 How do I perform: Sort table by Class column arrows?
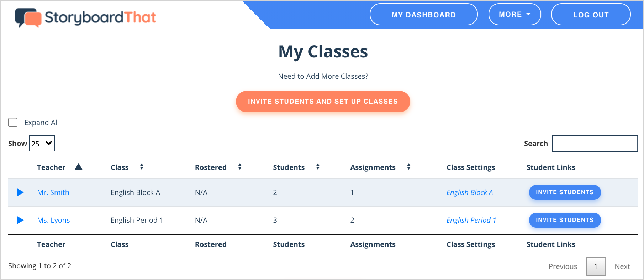pyautogui.click(x=142, y=167)
